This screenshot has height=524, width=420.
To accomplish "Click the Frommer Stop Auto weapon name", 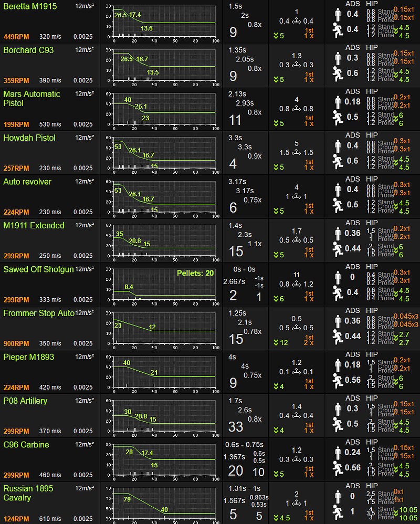I will pyautogui.click(x=39, y=313).
